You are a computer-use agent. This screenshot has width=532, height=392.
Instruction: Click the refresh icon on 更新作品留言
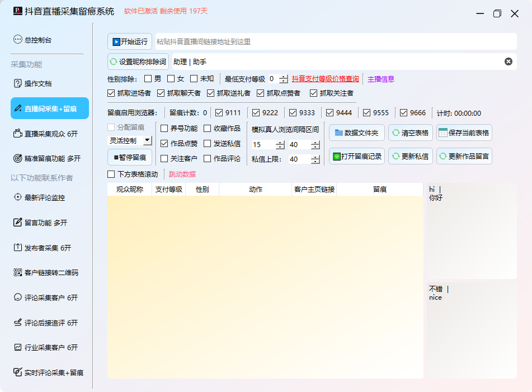[442, 157]
